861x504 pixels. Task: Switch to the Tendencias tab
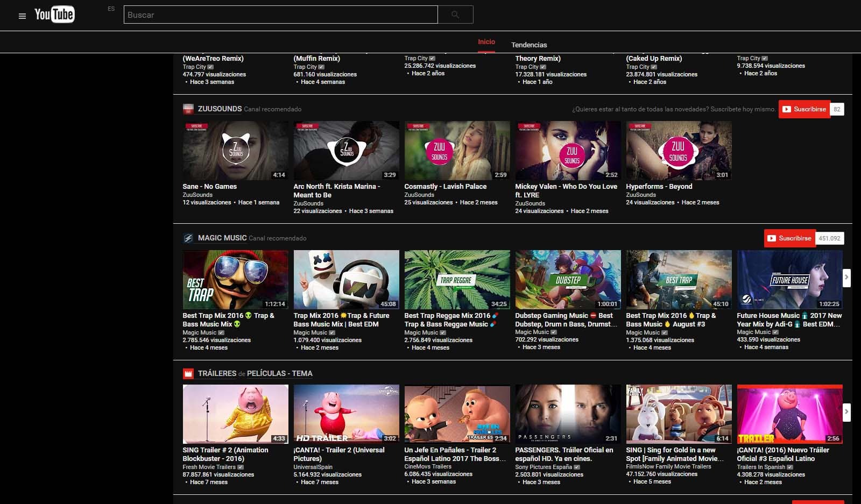click(x=529, y=45)
